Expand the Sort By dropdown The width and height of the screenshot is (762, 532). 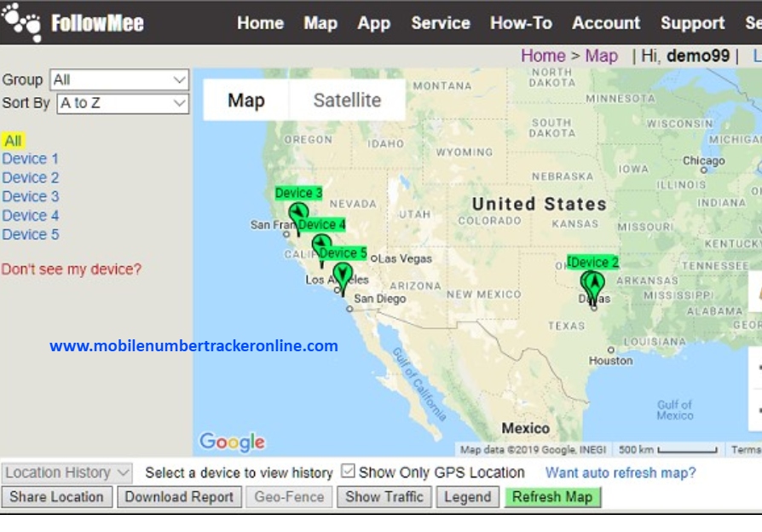tap(123, 103)
